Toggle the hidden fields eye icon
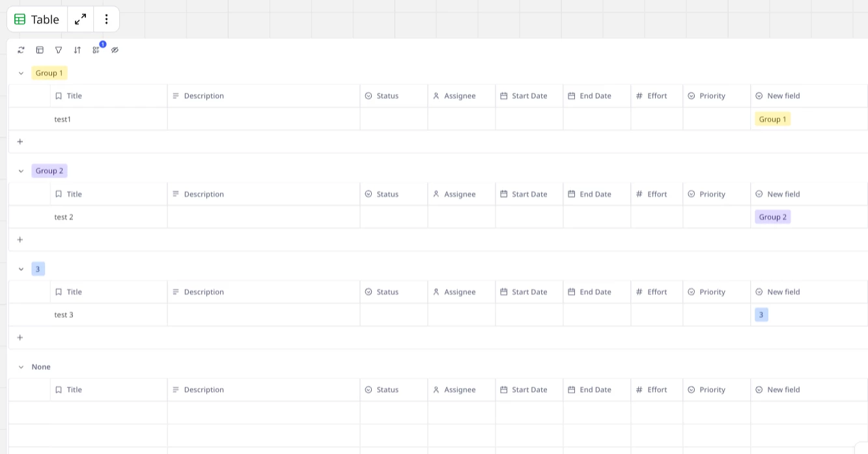868x454 pixels. (x=115, y=50)
